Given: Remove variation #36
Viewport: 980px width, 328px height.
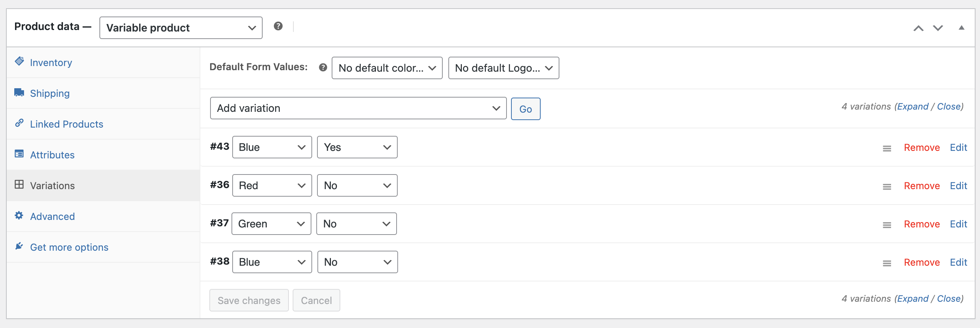Looking at the screenshot, I should (921, 186).
